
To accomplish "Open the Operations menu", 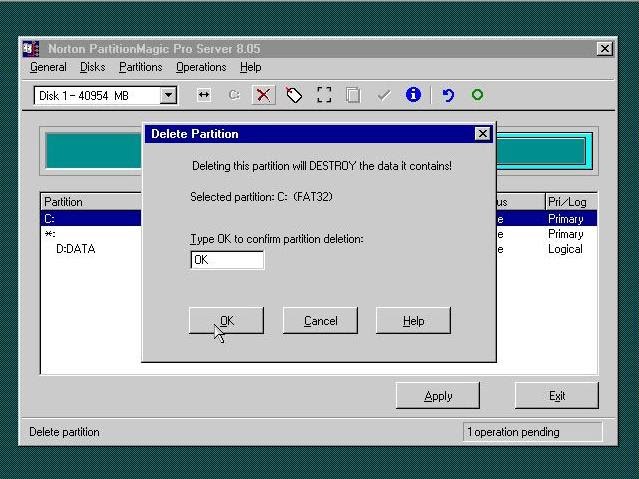I will click(201, 67).
